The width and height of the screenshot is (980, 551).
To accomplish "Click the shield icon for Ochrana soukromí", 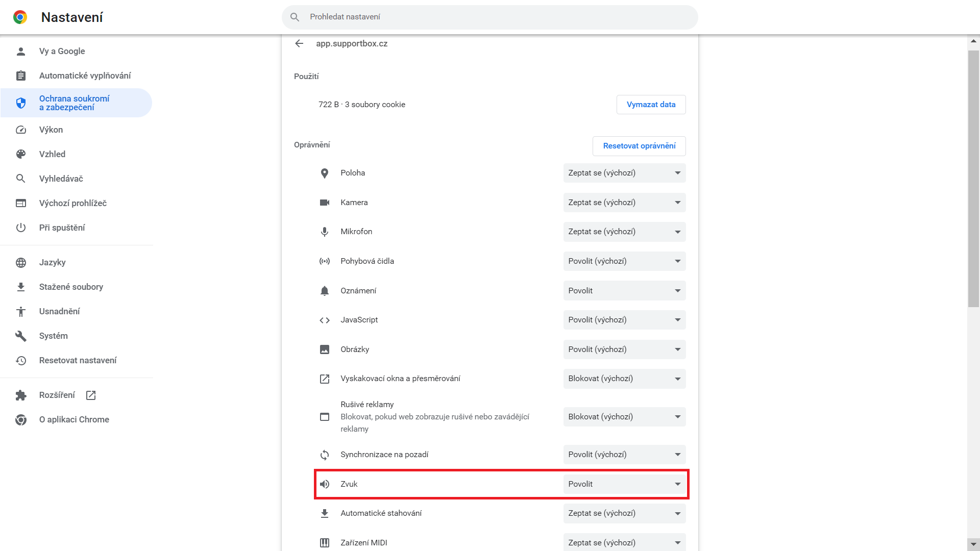I will coord(21,103).
